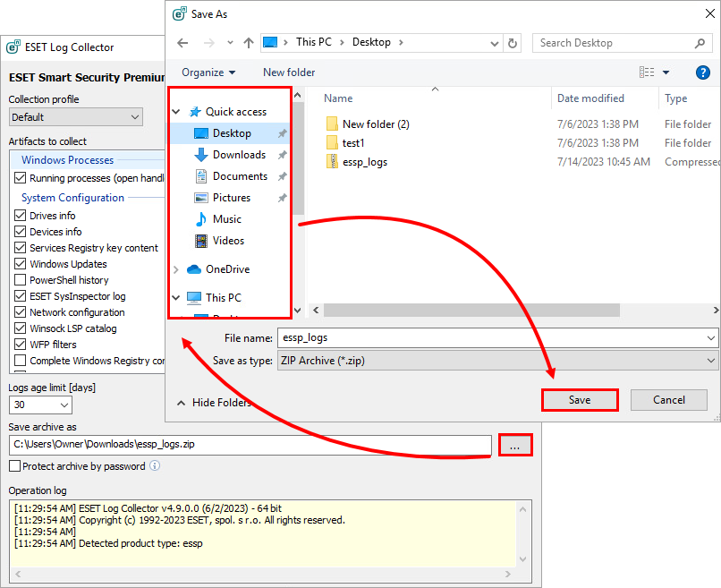Image resolution: width=721 pixels, height=588 pixels.
Task: Click the search magnifier in Search Desktop box
Action: tap(700, 43)
